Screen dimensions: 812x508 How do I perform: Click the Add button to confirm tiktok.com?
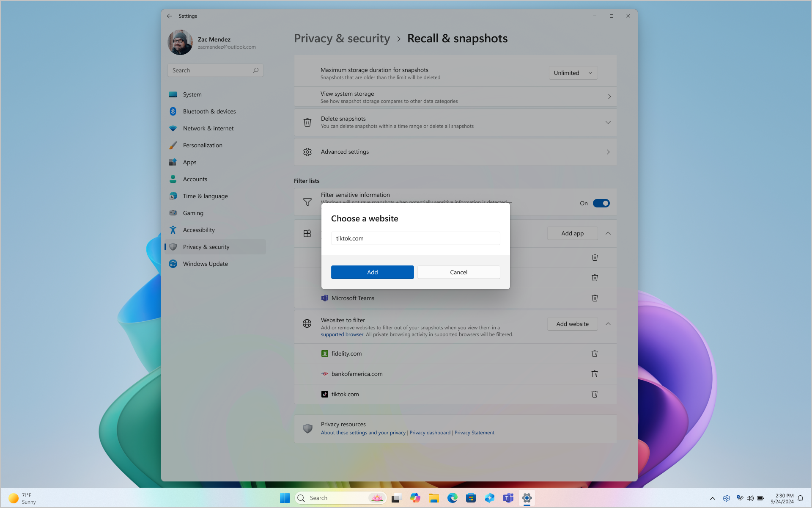(373, 271)
